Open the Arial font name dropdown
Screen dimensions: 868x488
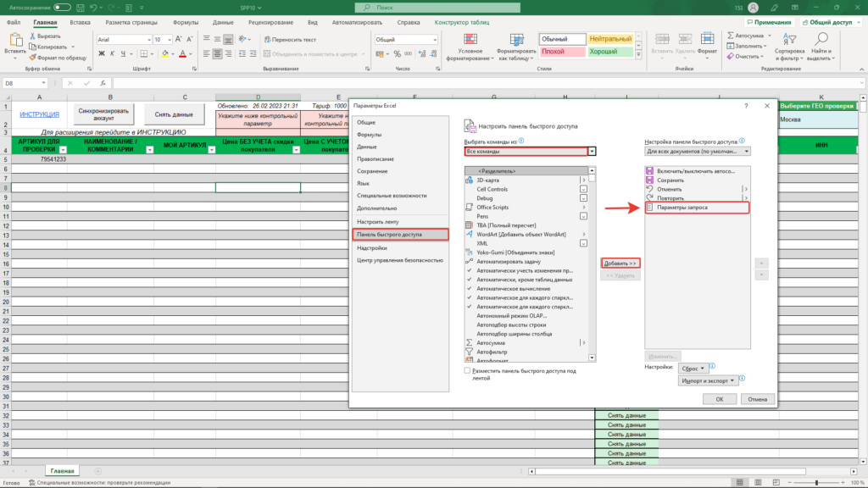click(x=149, y=40)
